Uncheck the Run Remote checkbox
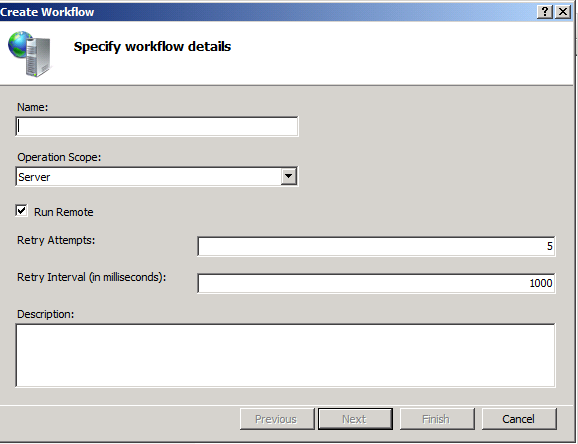 (21, 211)
